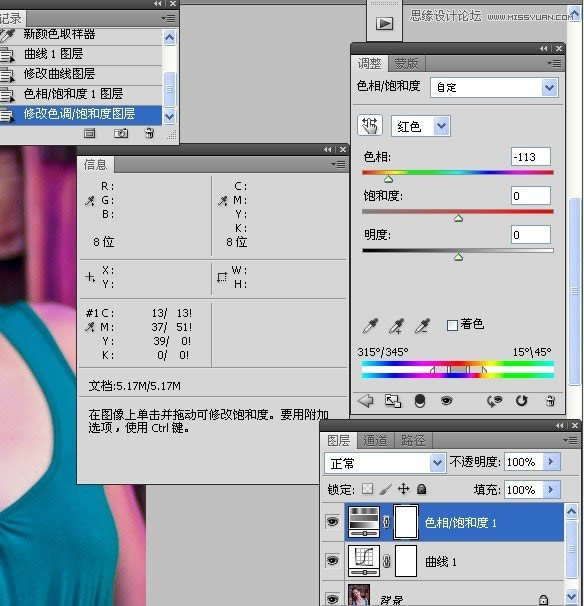Toggle adjustment layer visibility eye in 调整 panel

coord(446,401)
